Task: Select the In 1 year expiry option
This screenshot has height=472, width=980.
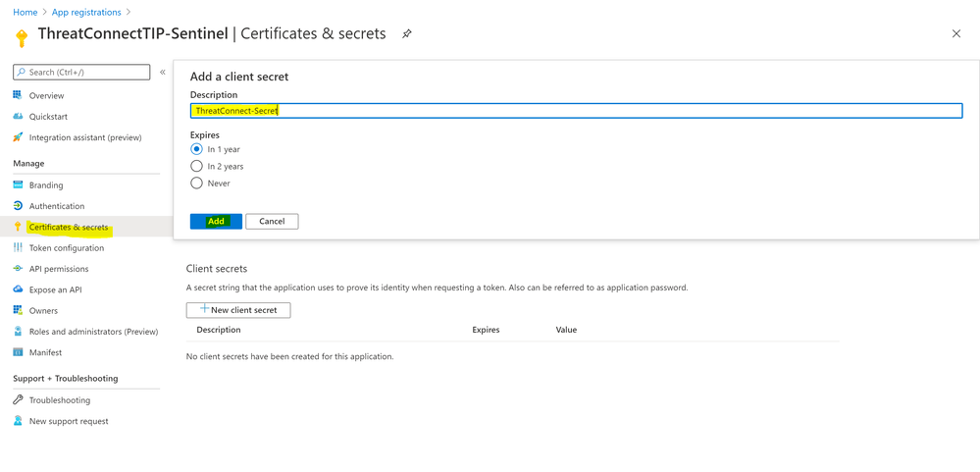Action: point(196,149)
